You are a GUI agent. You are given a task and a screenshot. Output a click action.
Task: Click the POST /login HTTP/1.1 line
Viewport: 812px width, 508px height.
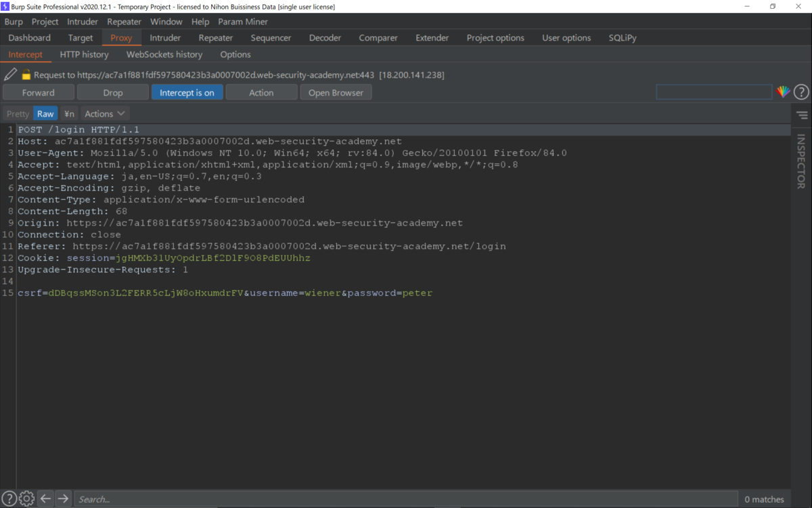[78, 129]
